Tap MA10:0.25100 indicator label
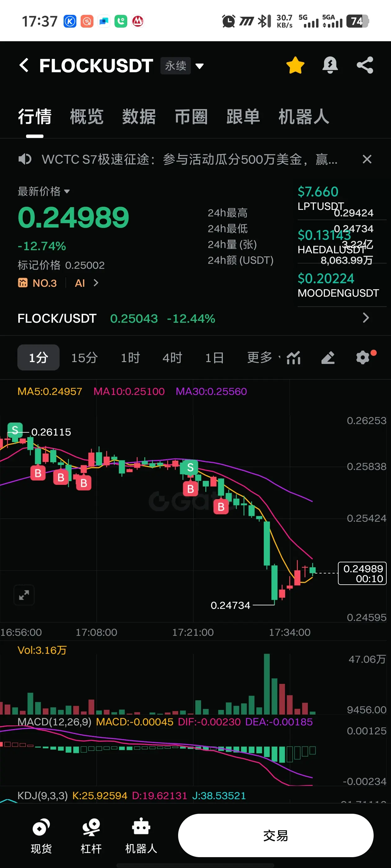 [x=129, y=391]
